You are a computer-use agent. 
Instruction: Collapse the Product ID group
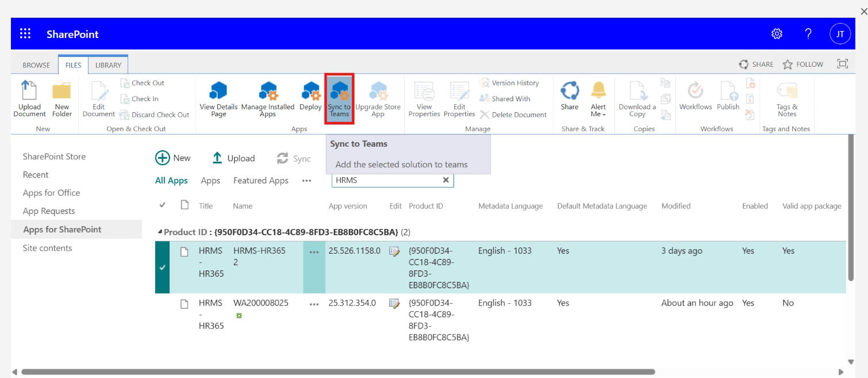coord(160,232)
